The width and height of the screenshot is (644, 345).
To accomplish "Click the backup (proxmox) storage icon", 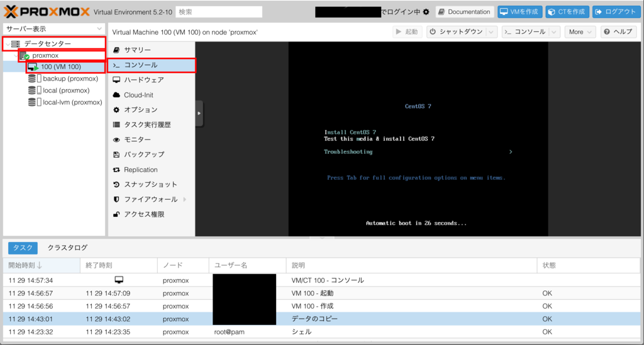I will pyautogui.click(x=35, y=79).
